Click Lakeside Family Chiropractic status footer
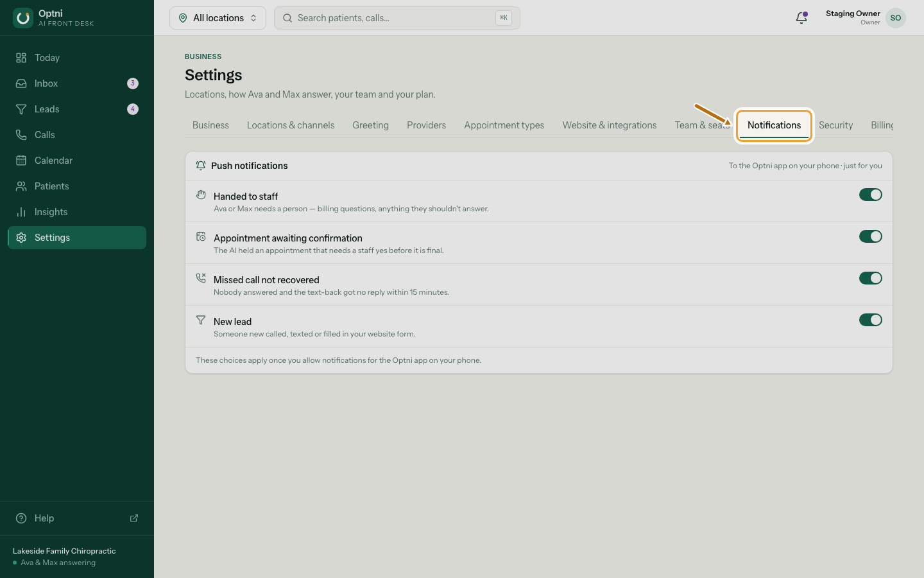The width and height of the screenshot is (924, 578). [x=77, y=556]
